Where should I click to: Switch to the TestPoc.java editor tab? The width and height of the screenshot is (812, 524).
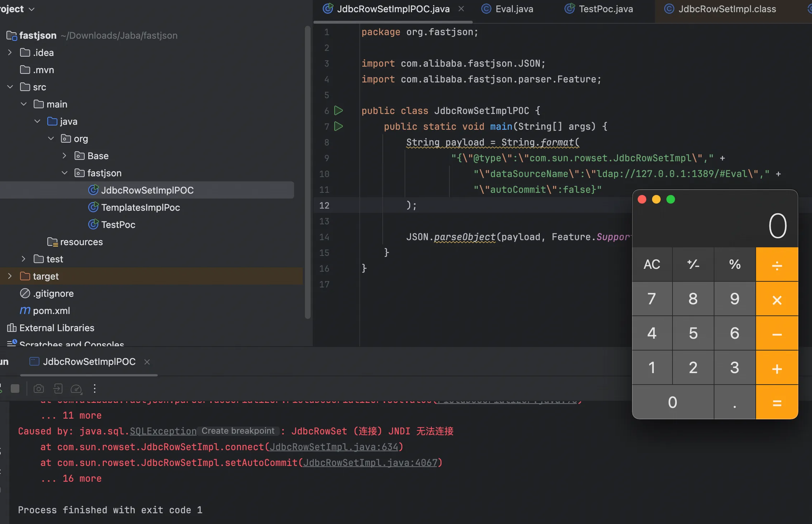tap(605, 9)
